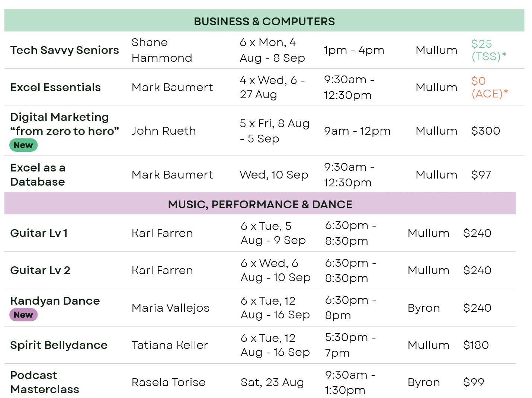Open the Spirit Bellydance course

tap(59, 345)
